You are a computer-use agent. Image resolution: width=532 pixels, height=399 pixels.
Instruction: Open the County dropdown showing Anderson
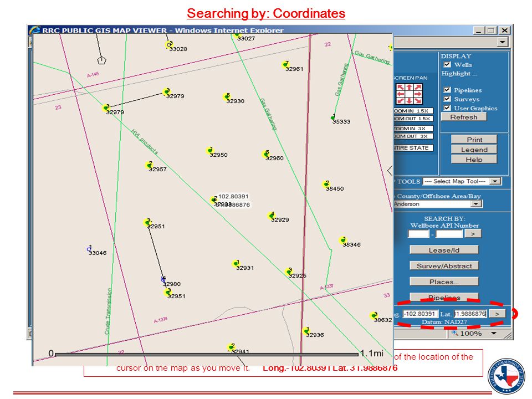coord(476,204)
